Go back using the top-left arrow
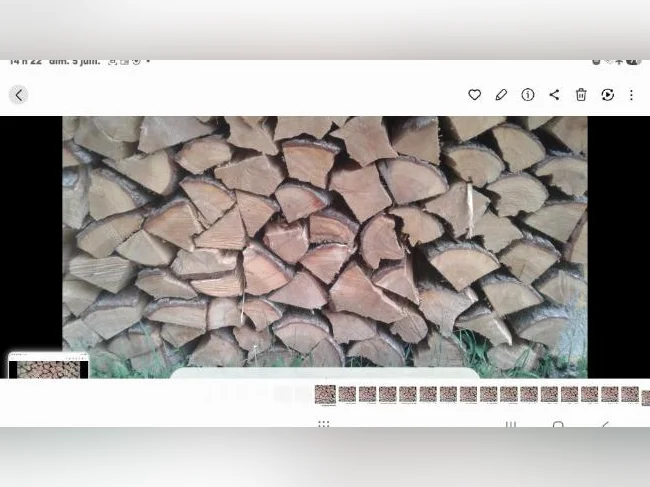The image size is (650, 487). point(18,95)
